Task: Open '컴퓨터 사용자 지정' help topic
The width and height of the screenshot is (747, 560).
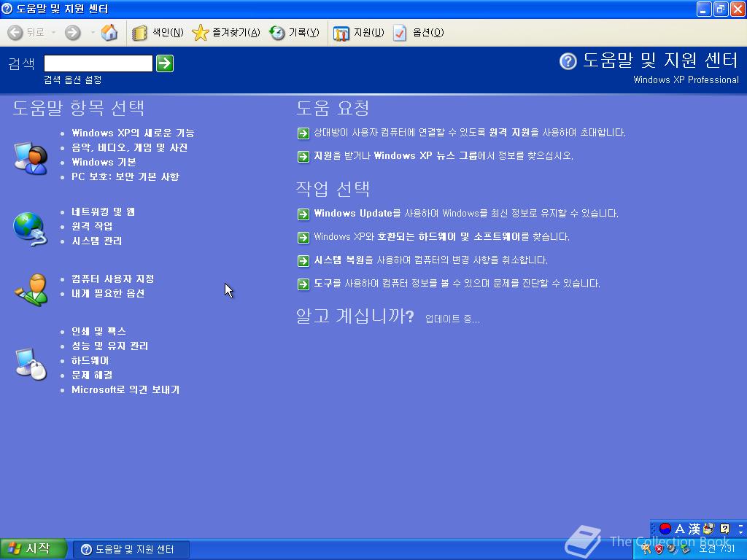Action: (x=113, y=279)
